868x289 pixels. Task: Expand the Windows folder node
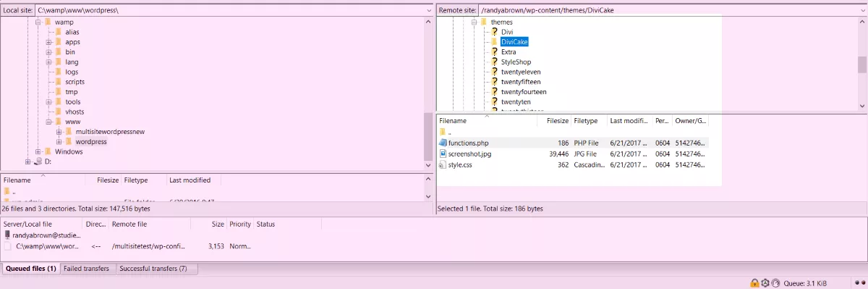(38, 152)
